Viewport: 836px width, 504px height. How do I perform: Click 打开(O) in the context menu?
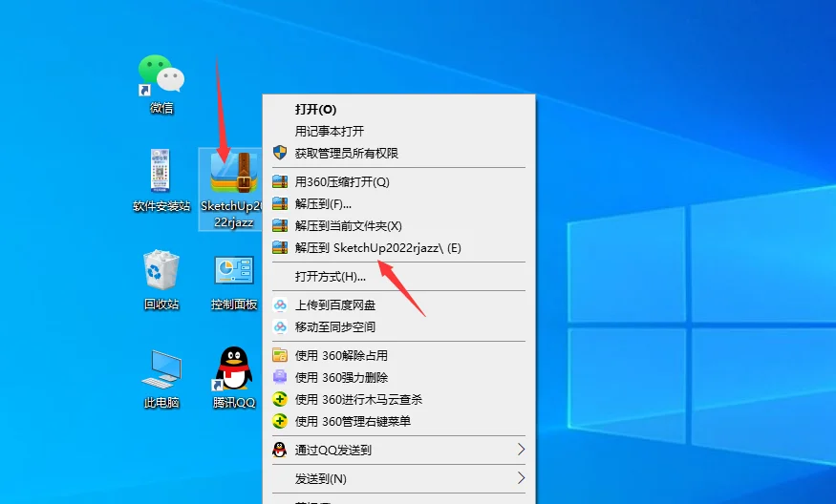pos(398,109)
